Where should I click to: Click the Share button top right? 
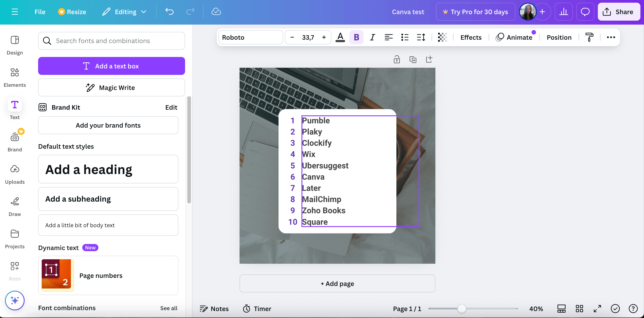[618, 11]
